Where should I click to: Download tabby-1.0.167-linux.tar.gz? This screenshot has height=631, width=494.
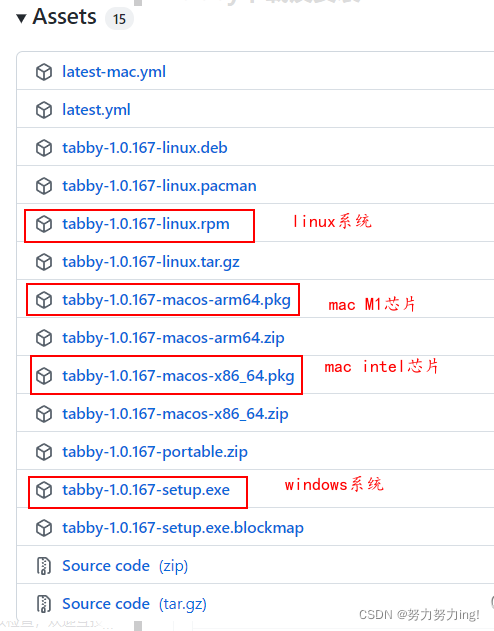[x=150, y=262]
